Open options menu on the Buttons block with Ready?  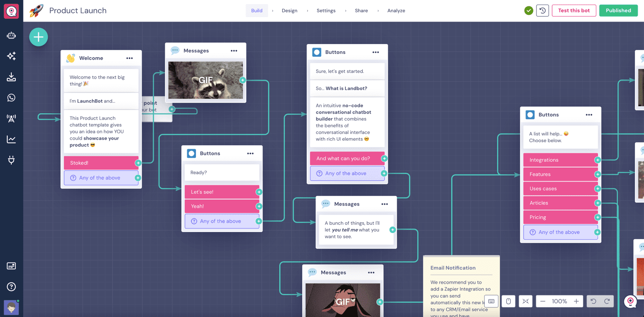[x=251, y=153]
